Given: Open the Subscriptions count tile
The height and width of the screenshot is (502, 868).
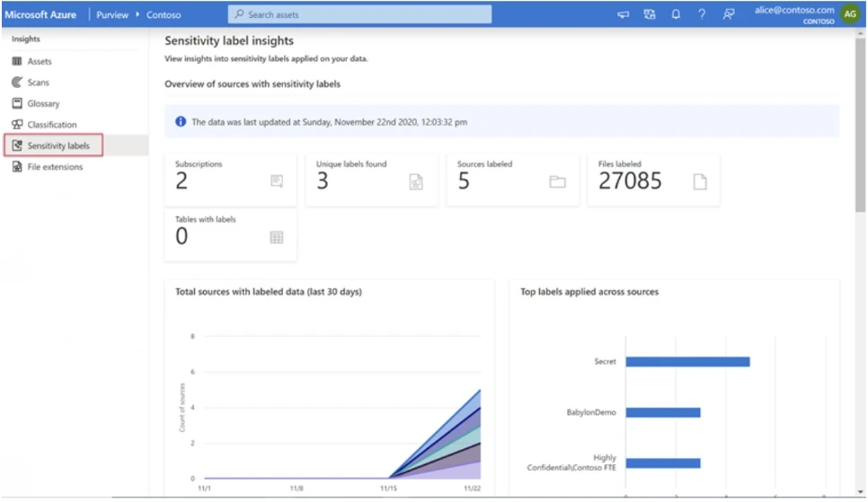Looking at the screenshot, I should 230,179.
